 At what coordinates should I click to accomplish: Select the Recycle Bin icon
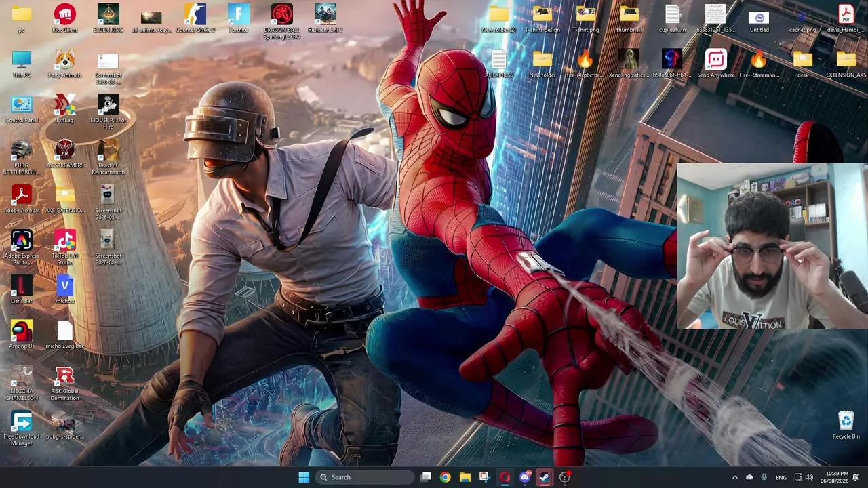coord(846,425)
